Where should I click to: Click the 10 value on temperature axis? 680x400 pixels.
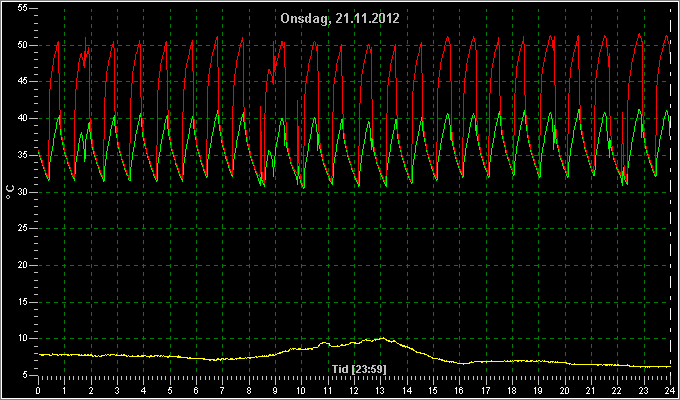point(23,338)
